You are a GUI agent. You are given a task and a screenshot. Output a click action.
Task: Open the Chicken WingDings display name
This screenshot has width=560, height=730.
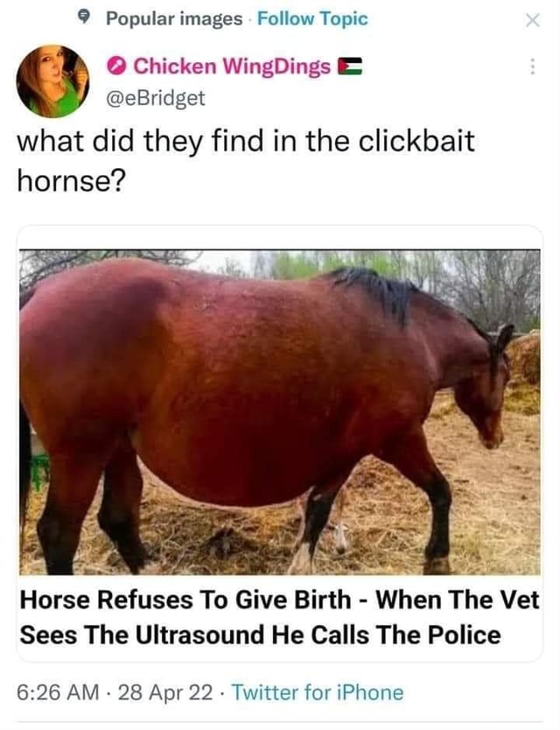pyautogui.click(x=232, y=67)
